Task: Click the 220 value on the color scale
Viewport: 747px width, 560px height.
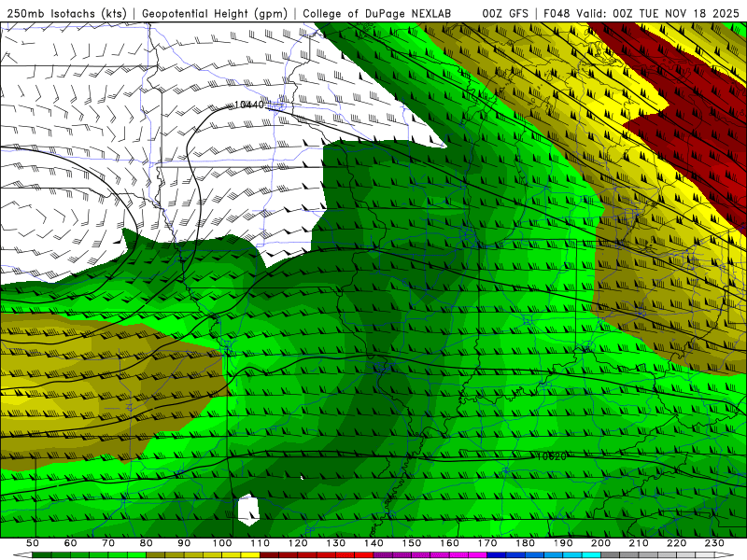Action: coord(676,543)
